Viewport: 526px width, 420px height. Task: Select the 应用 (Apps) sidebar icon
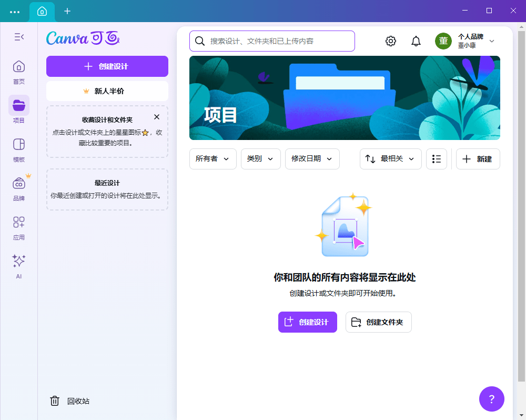[19, 222]
